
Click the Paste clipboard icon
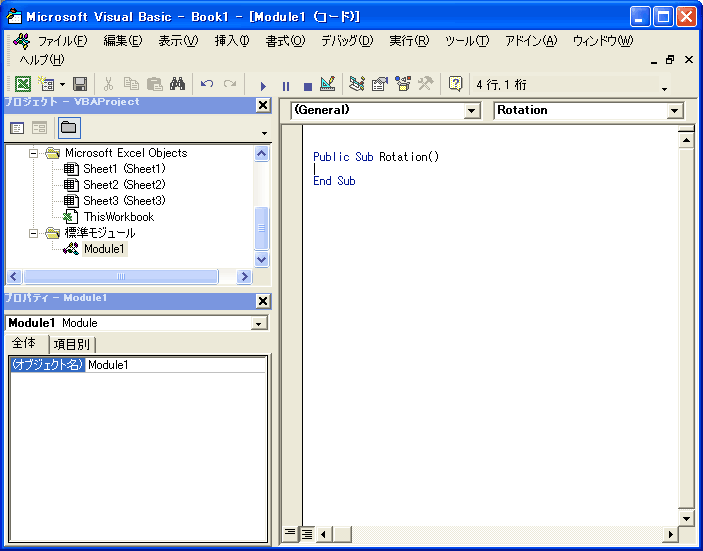pos(155,84)
